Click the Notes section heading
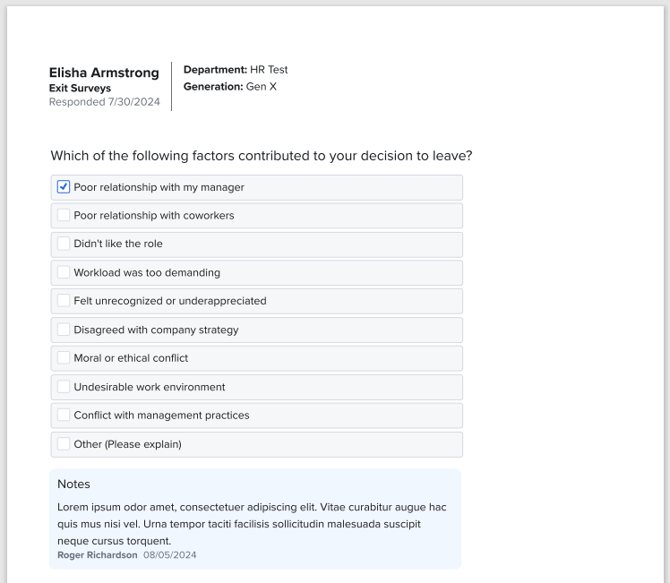Image resolution: width=670 pixels, height=583 pixels. (x=73, y=484)
